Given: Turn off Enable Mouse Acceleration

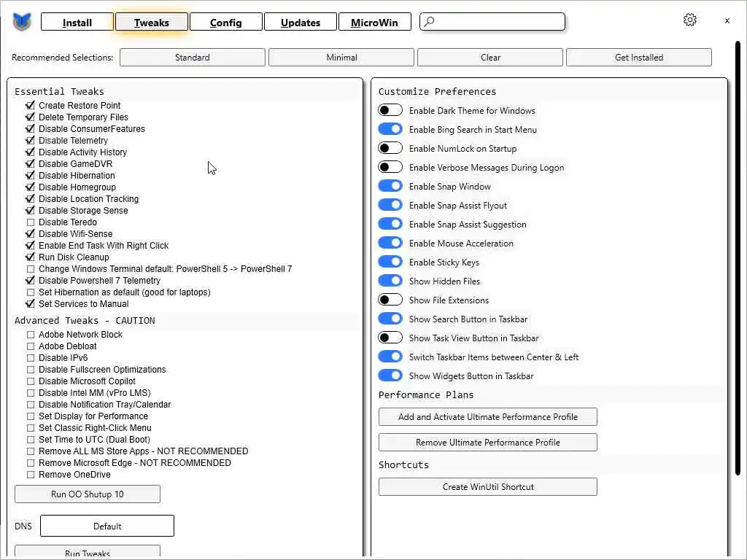Looking at the screenshot, I should pyautogui.click(x=390, y=244).
